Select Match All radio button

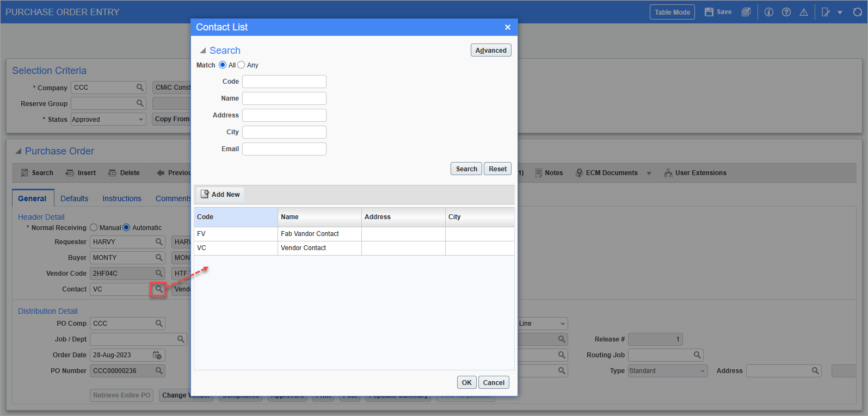[x=223, y=65]
